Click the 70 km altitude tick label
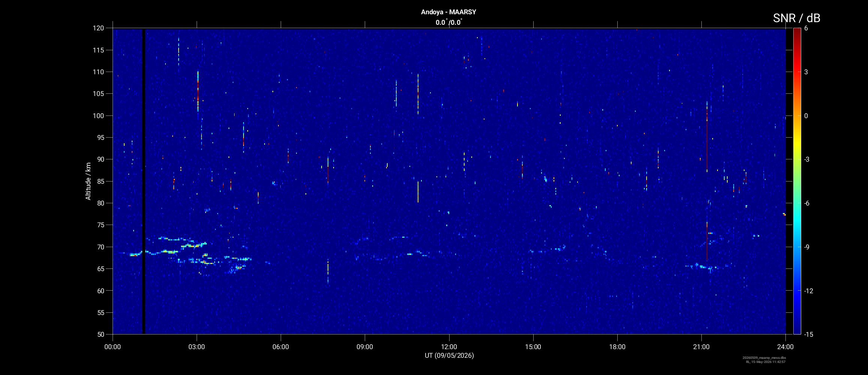The width and height of the screenshot is (868, 375). click(x=100, y=247)
